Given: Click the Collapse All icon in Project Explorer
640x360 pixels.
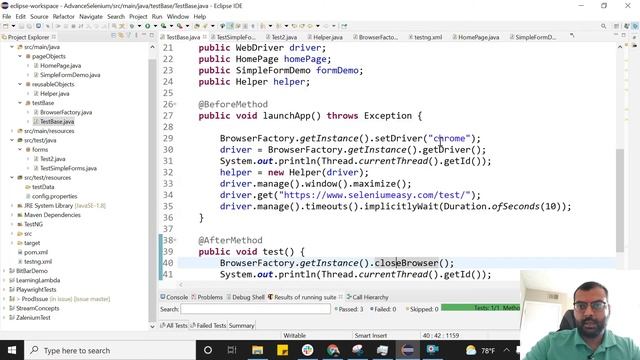Looking at the screenshot, I should click(x=114, y=36).
